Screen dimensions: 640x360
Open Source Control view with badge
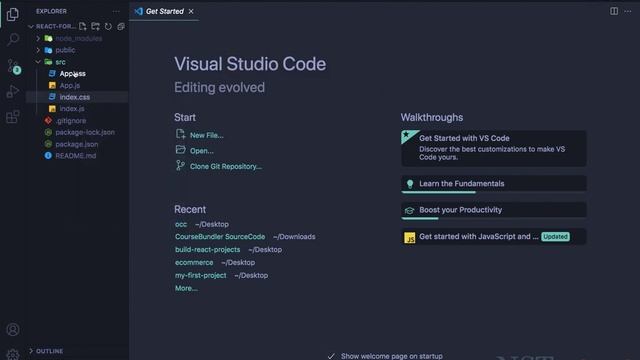(13, 66)
